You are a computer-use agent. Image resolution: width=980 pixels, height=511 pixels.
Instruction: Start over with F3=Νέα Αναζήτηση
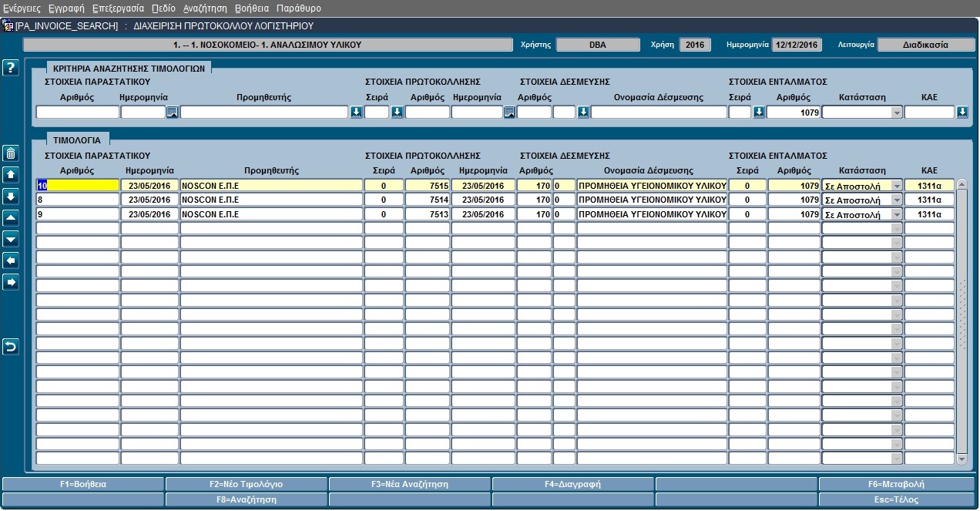410,485
